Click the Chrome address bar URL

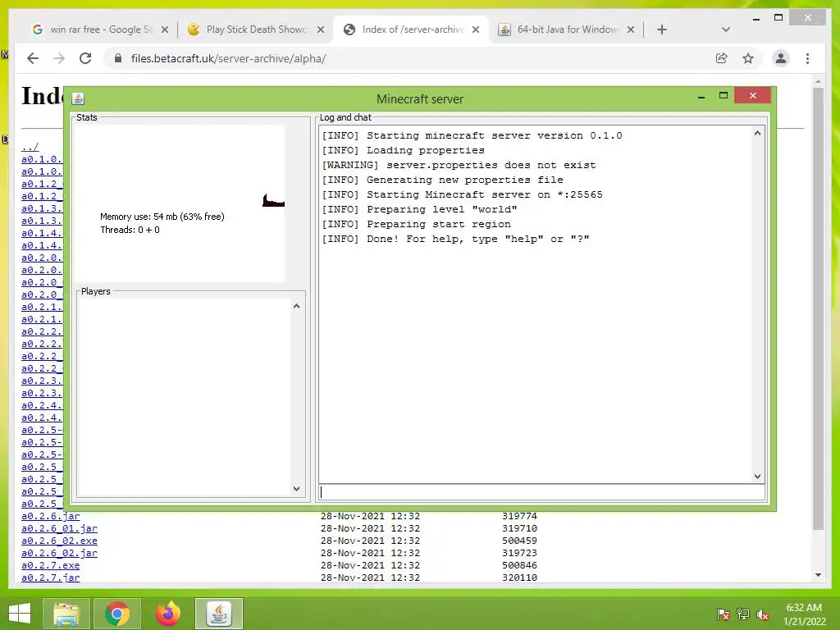(228, 58)
